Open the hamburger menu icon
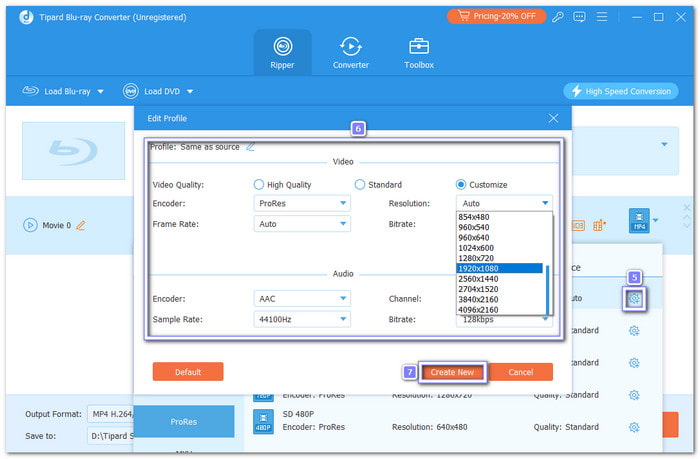Screen dimensions: 700x459 (602, 17)
